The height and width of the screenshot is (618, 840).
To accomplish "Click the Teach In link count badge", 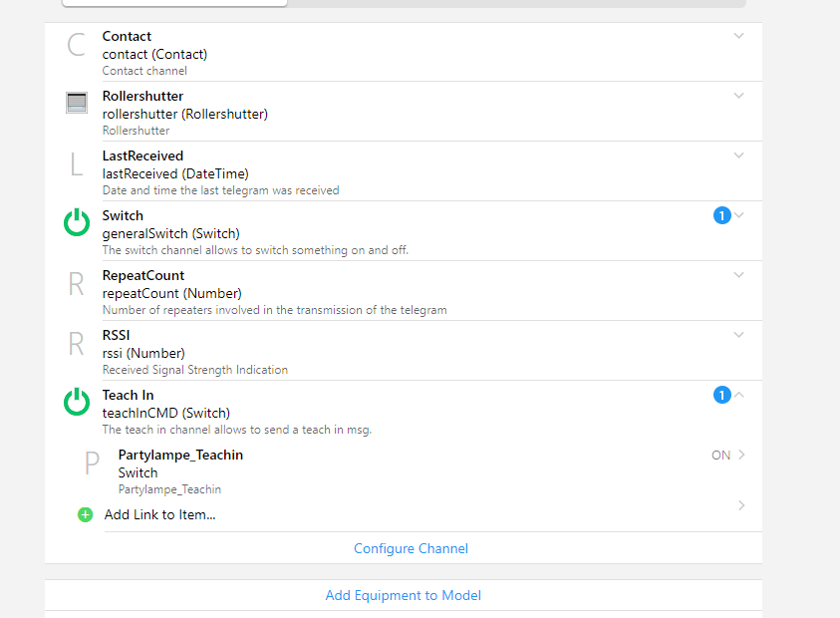I will pyautogui.click(x=722, y=396).
